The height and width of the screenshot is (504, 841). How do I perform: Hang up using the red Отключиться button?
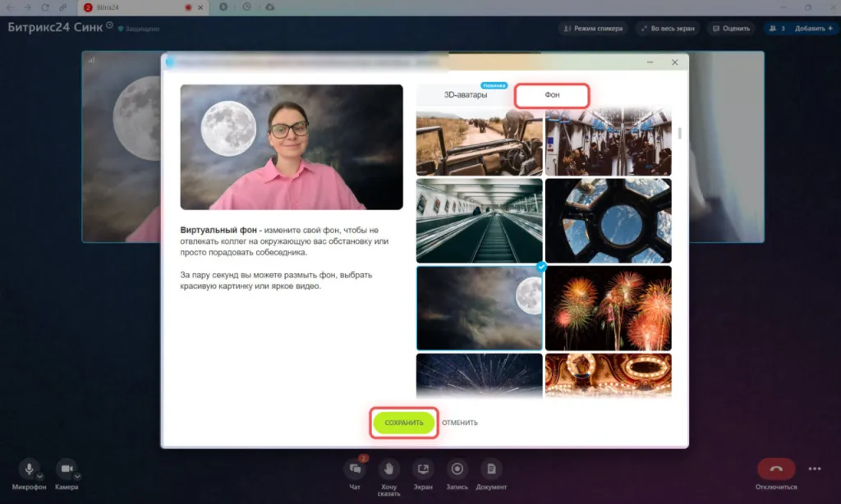point(775,469)
